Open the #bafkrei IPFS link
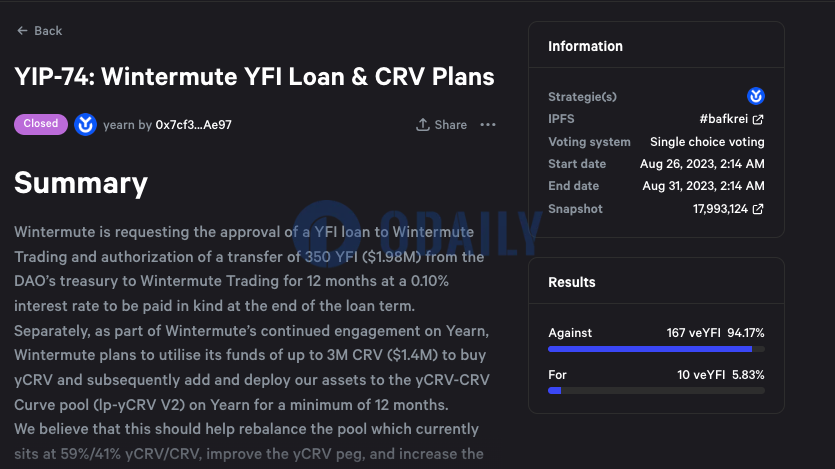The height and width of the screenshot is (469, 835). click(723, 119)
